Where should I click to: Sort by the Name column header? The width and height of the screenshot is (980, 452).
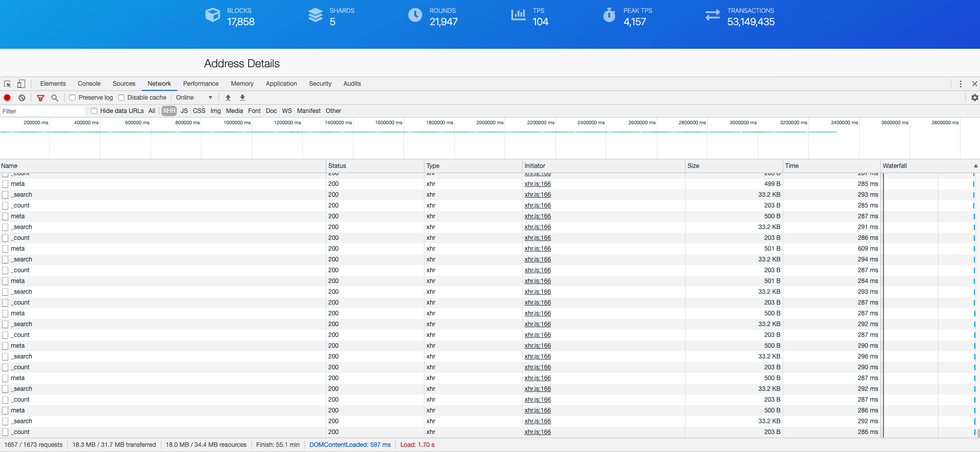tap(163, 166)
